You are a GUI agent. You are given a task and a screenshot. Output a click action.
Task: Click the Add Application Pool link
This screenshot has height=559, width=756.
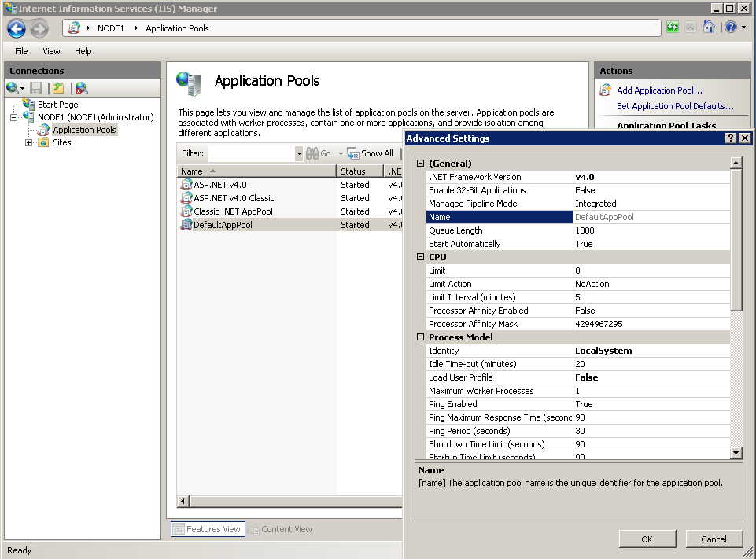[x=658, y=90]
